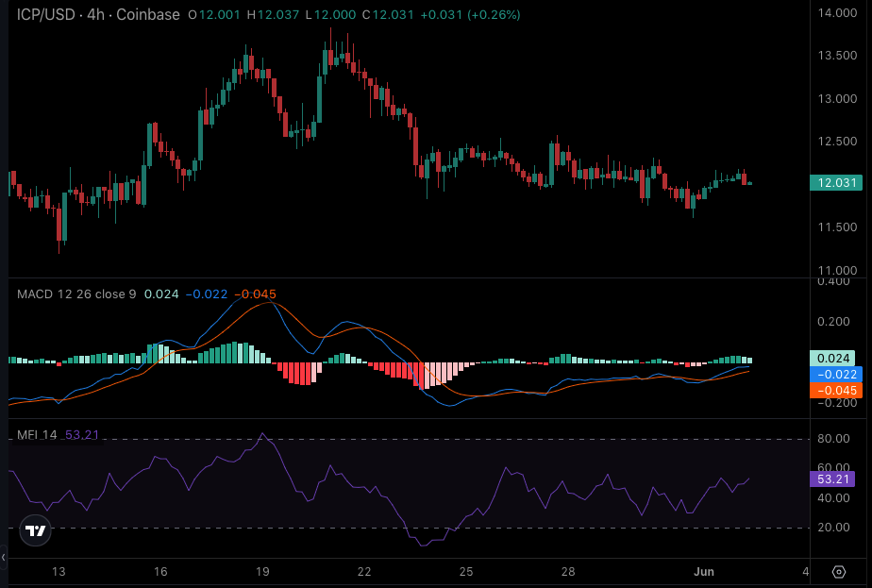Click the purple MFI value label 53.21
Viewport: 872px width, 588px height.
click(x=835, y=479)
